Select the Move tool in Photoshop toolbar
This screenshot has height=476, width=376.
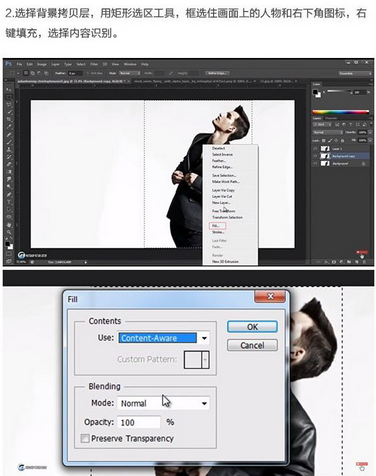click(x=9, y=90)
